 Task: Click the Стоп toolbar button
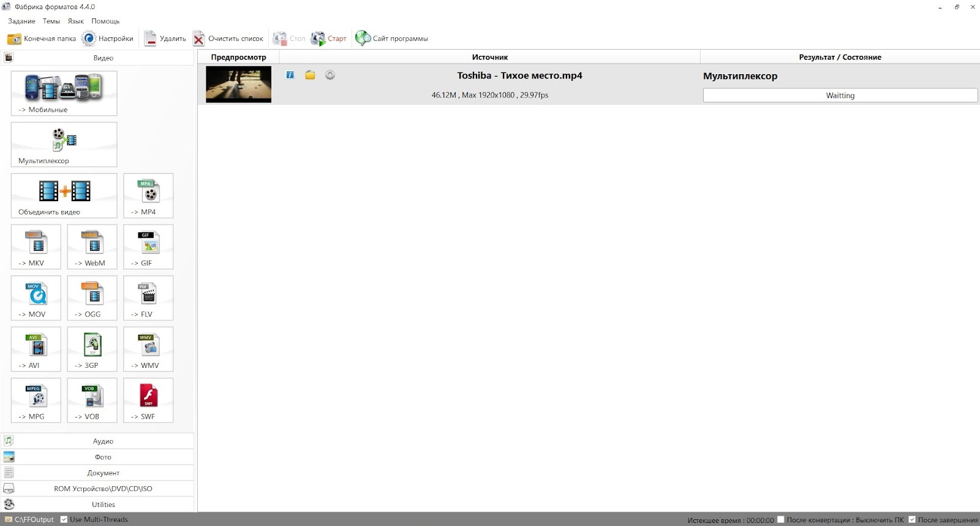coord(289,39)
